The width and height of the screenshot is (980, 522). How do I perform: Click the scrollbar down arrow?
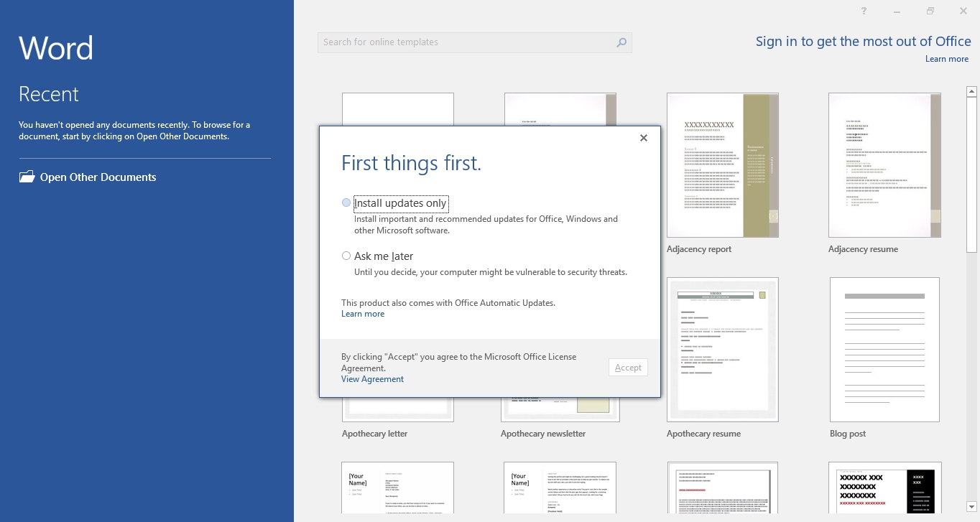[x=971, y=507]
